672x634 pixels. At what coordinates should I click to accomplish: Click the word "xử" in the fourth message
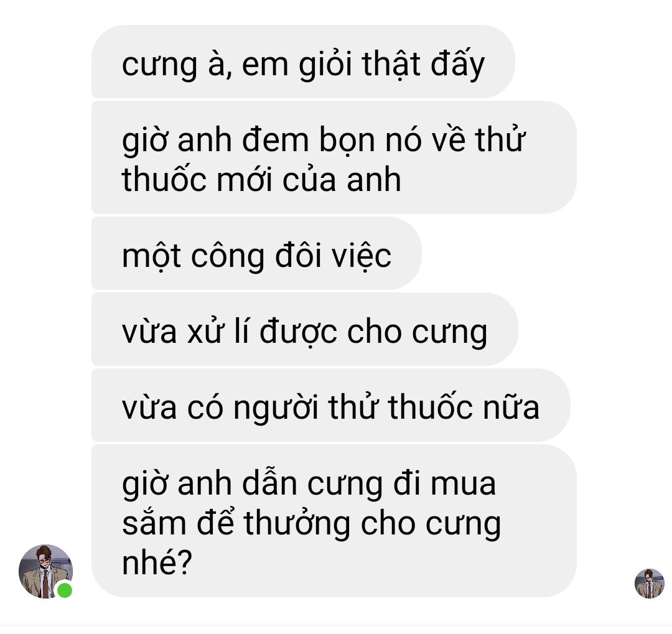205,332
